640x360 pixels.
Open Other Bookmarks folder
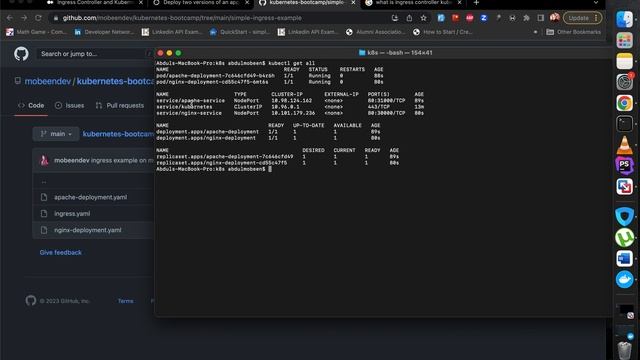(573, 32)
